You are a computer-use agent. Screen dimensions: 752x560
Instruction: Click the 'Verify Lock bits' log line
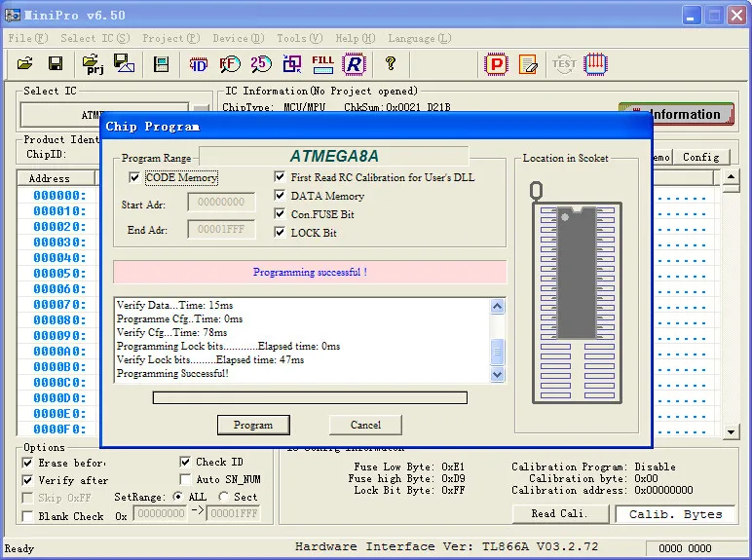coord(210,359)
